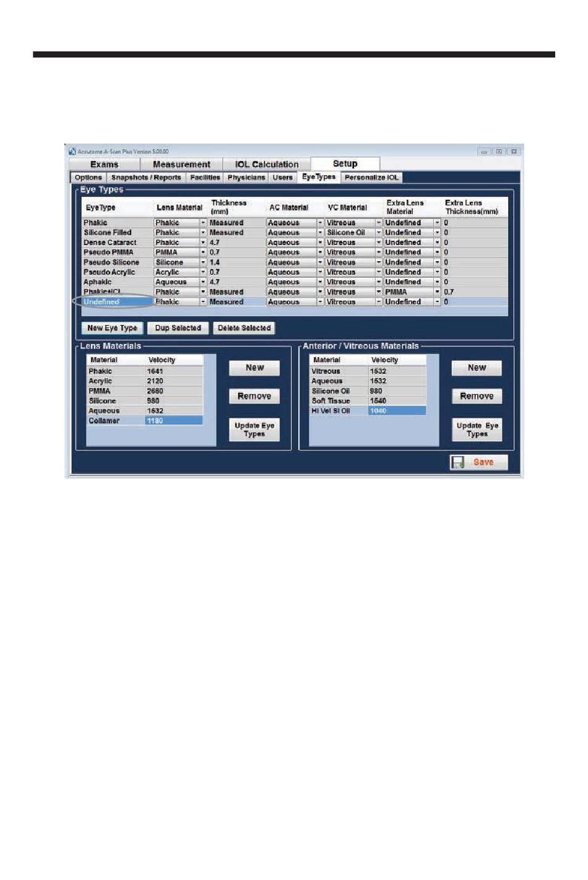Click Phakic velocity 1641 cell
The image size is (588, 880).
(174, 371)
